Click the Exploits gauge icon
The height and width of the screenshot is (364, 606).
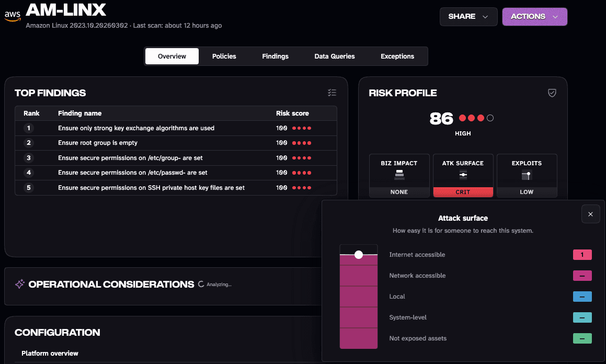tap(527, 175)
